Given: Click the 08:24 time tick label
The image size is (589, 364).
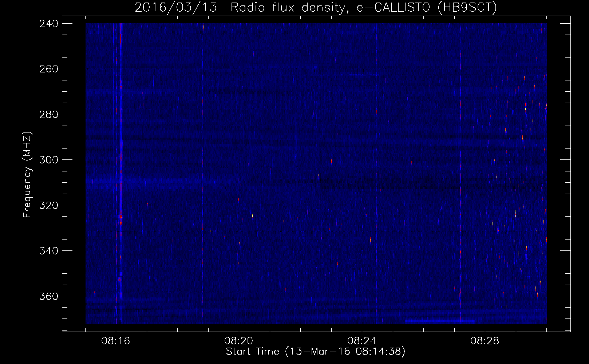Looking at the screenshot, I should [362, 341].
